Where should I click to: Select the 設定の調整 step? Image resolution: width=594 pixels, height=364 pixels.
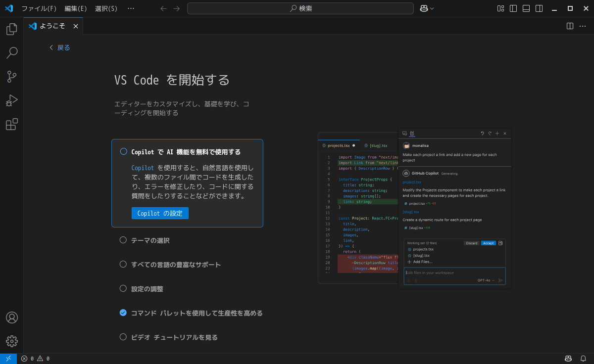[x=147, y=289]
